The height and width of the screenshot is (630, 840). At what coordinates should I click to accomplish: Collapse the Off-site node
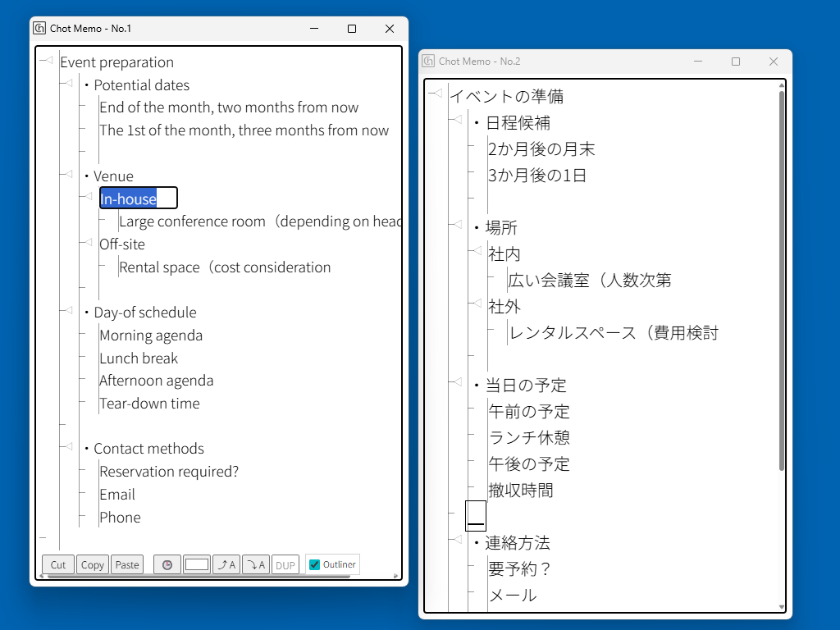[87, 242]
